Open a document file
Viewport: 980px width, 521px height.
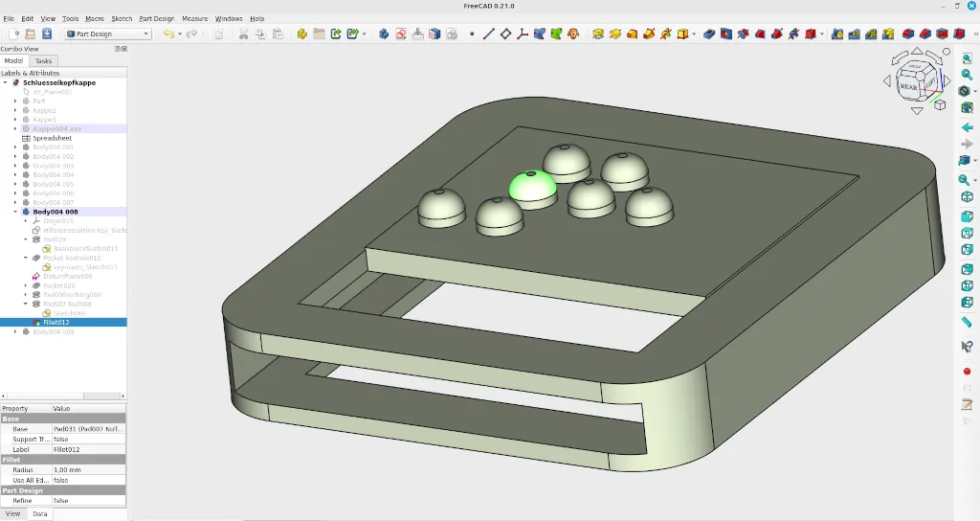pyautogui.click(x=30, y=34)
